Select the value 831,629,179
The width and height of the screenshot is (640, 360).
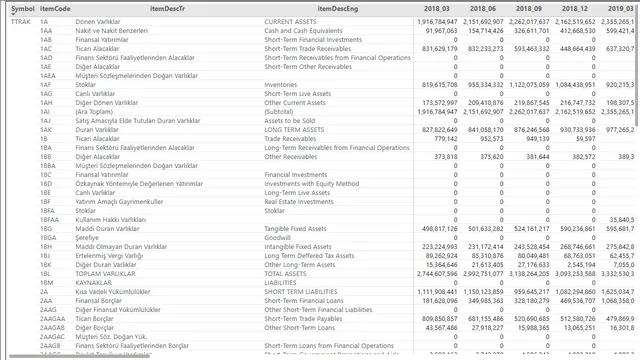[440, 49]
